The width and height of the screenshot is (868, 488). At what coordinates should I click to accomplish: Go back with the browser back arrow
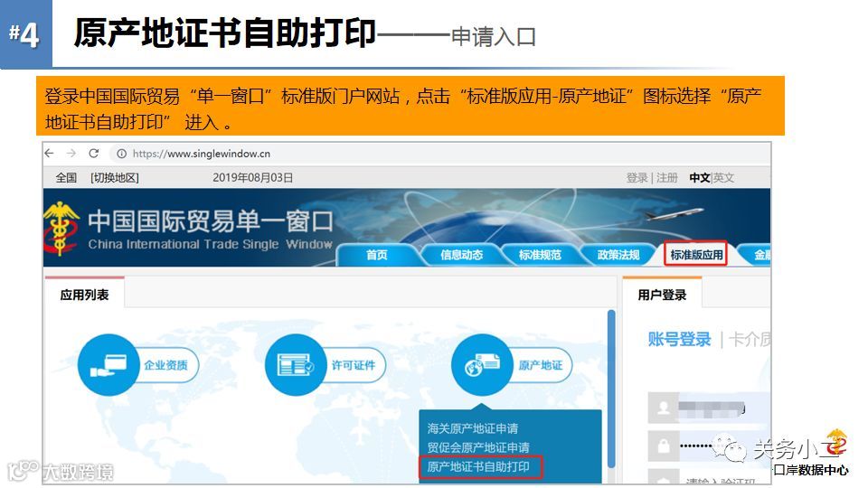[49, 154]
